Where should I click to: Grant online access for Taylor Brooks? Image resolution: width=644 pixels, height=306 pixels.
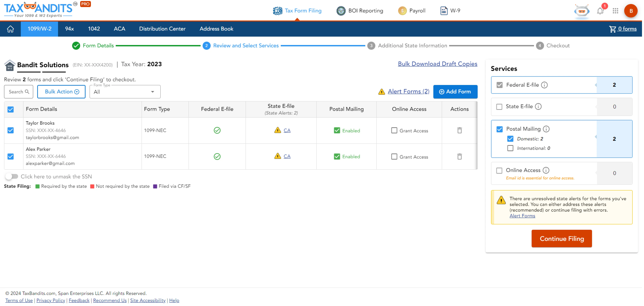click(x=394, y=130)
